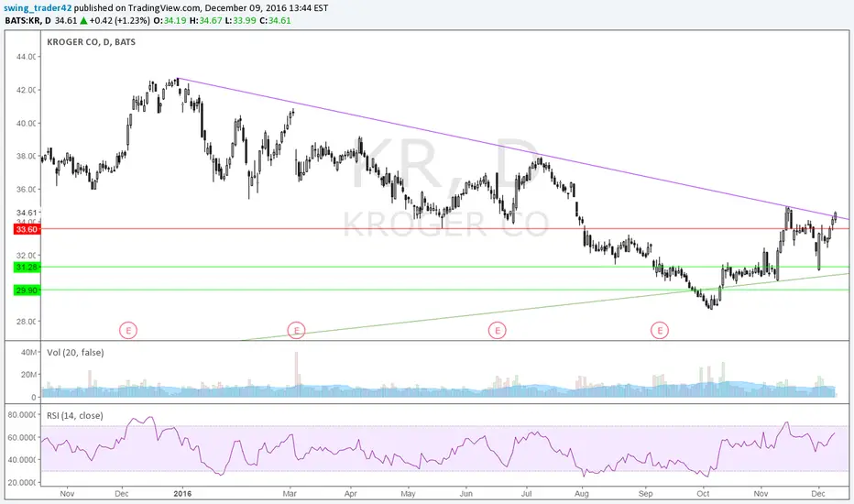Image resolution: width=854 pixels, height=504 pixels.
Task: Select the green 31.28 price label
Action: pyautogui.click(x=27, y=267)
